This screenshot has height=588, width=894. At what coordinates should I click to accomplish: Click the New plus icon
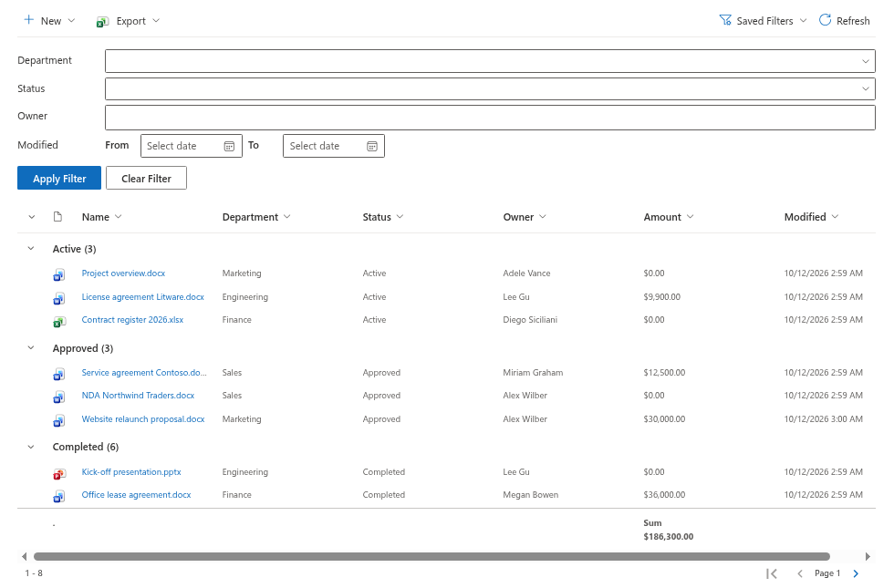click(28, 20)
